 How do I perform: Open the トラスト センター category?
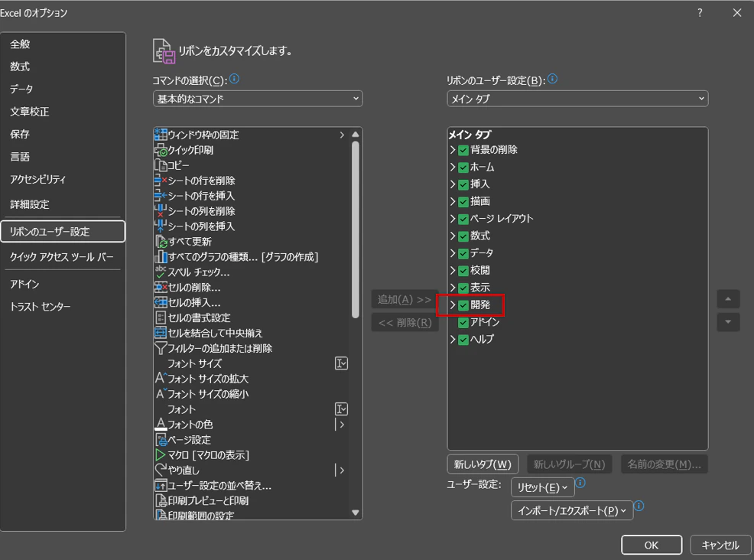[x=63, y=307]
